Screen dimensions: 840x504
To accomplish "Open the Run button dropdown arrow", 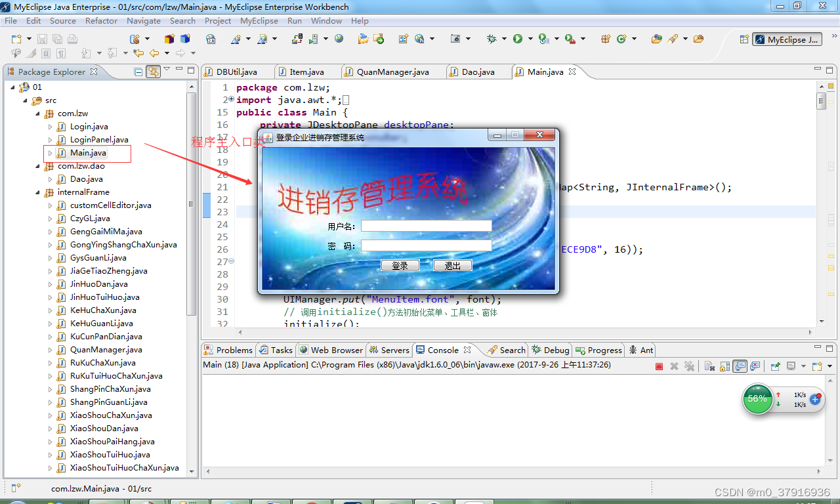I will [529, 38].
